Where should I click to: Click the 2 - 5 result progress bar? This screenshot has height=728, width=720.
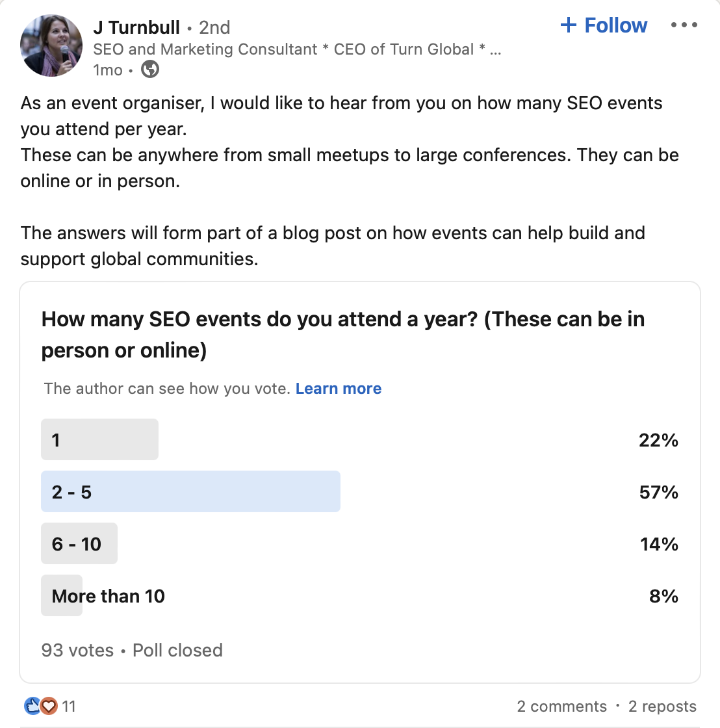pos(190,491)
